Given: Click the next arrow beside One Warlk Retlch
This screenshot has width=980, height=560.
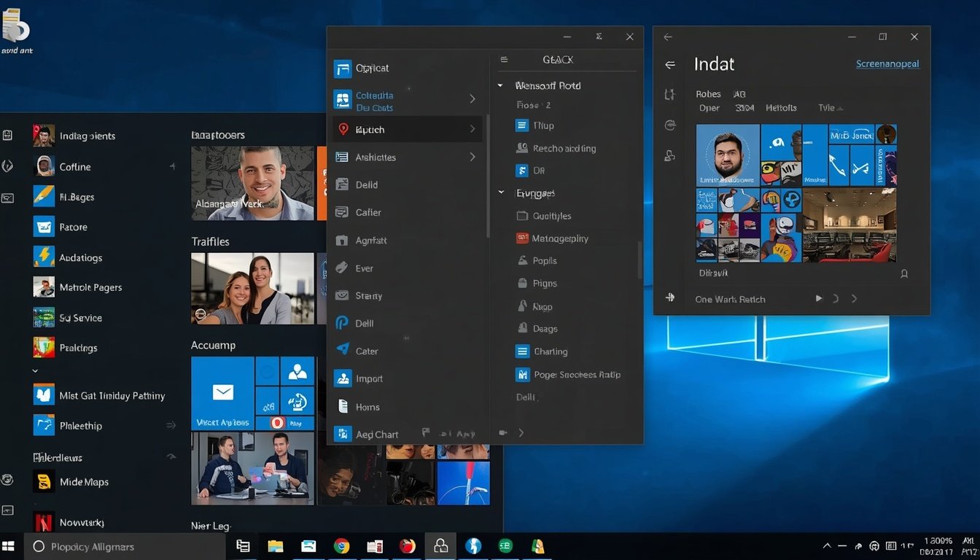Looking at the screenshot, I should [x=854, y=299].
